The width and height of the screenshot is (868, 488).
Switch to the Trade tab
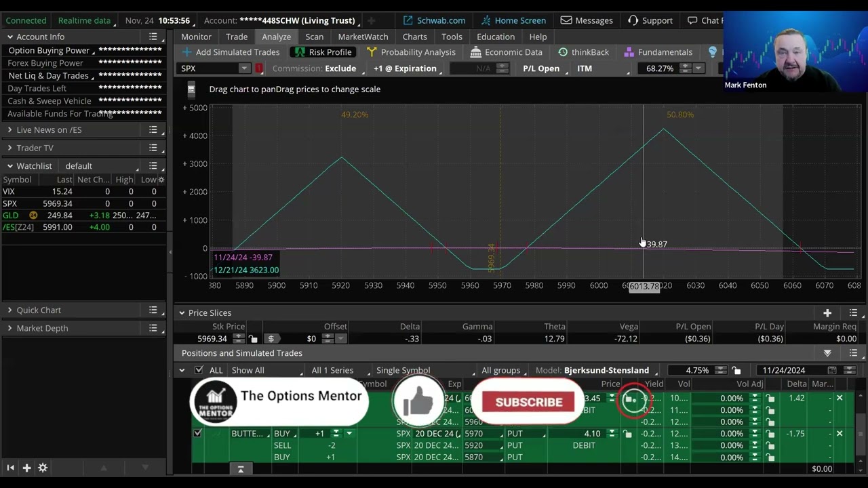tap(237, 37)
